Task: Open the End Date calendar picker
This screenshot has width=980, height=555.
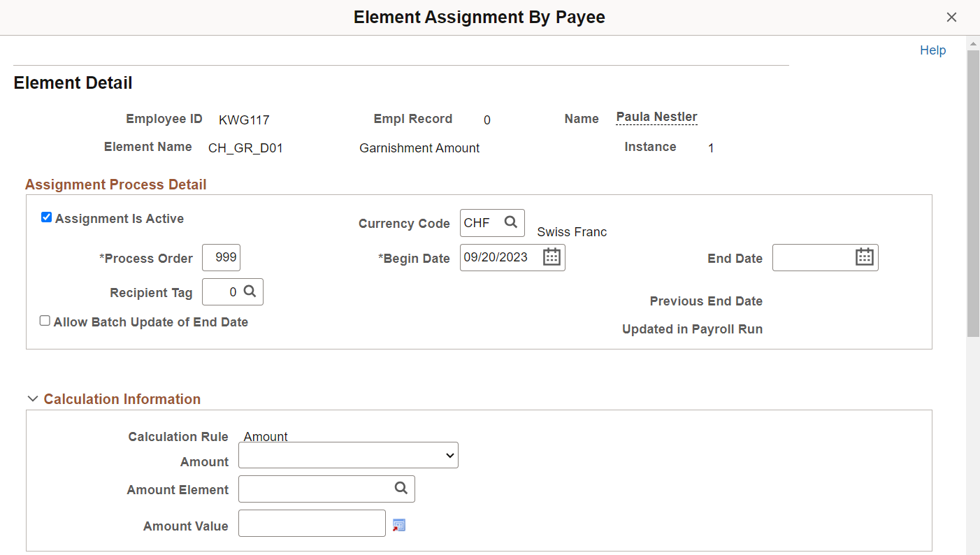Action: tap(865, 257)
